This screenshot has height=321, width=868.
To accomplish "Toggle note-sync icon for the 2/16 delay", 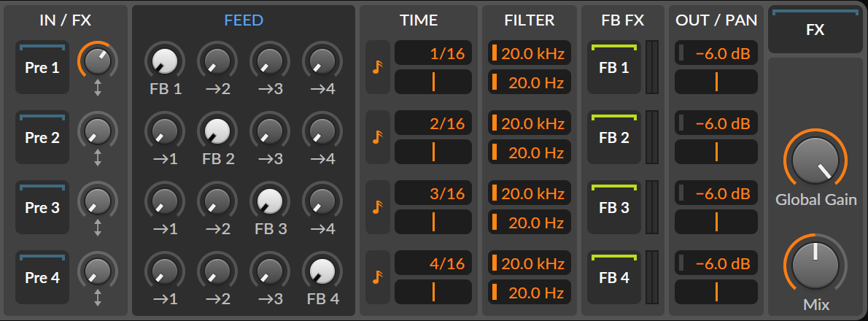I will coord(378,137).
